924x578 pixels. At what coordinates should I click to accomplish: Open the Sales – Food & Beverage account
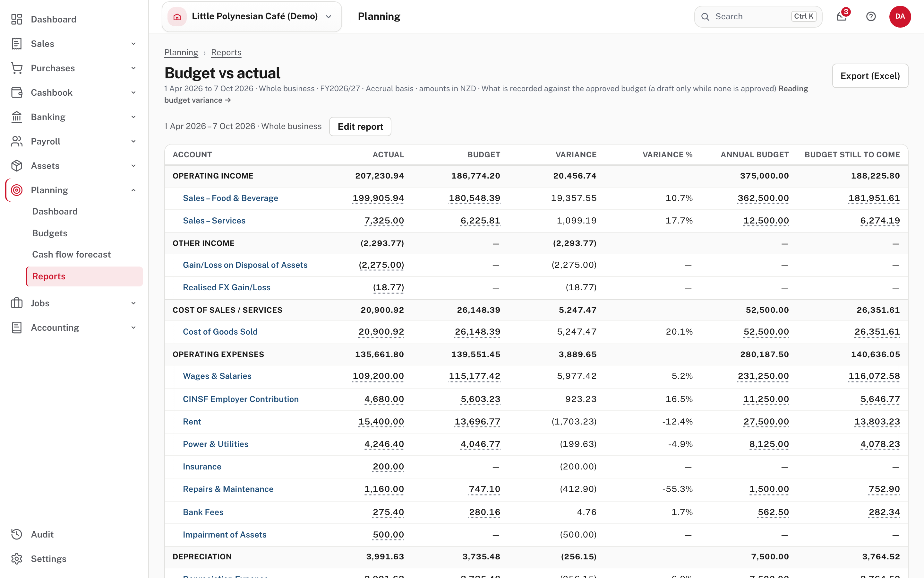click(x=230, y=198)
